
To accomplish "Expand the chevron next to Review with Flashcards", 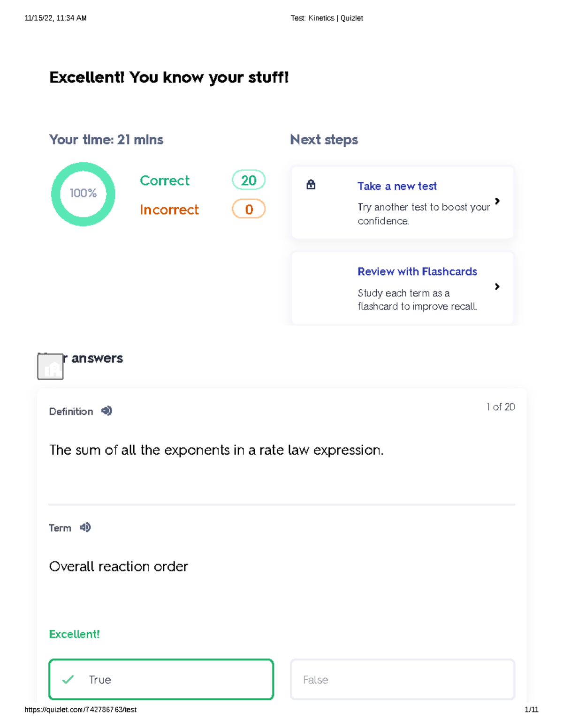I will point(497,287).
